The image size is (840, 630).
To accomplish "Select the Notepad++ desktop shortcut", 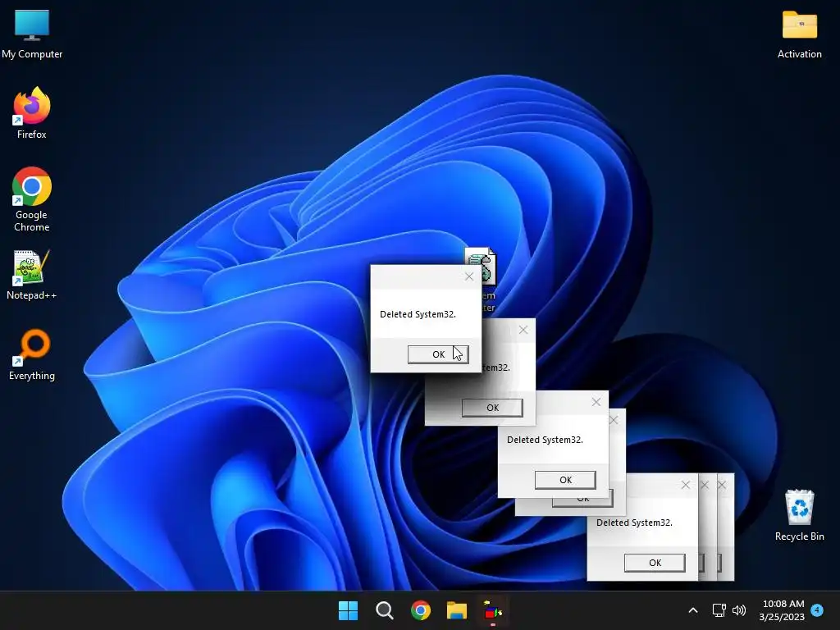I will tap(32, 275).
